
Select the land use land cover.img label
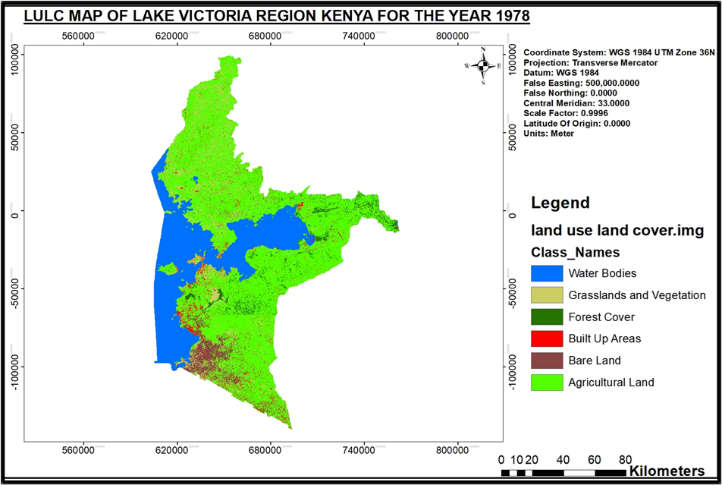(x=617, y=230)
